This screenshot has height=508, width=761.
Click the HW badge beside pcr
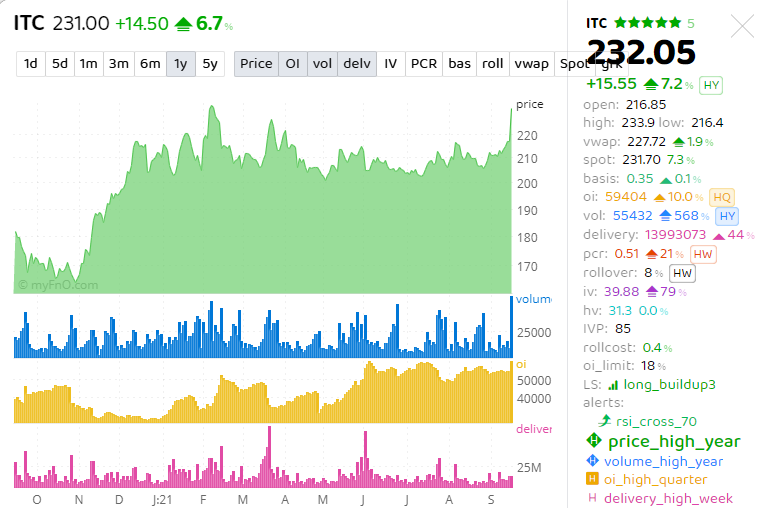pos(702,254)
